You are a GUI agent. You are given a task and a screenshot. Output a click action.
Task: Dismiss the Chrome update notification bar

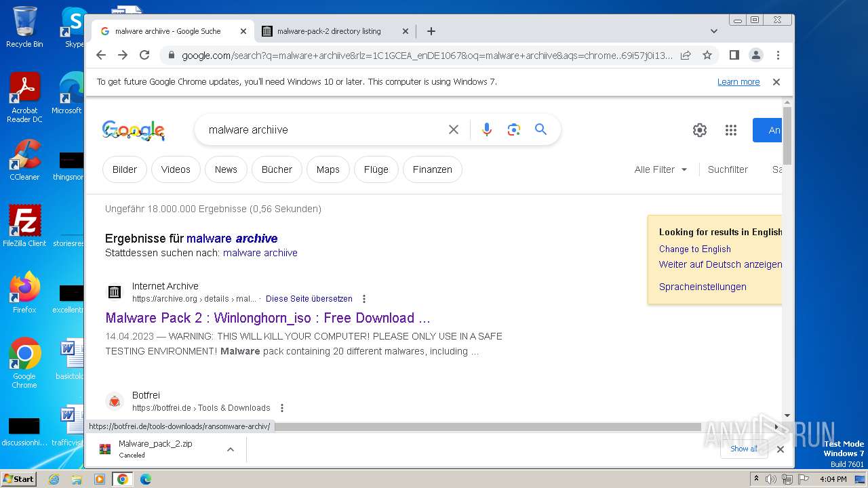pyautogui.click(x=776, y=81)
